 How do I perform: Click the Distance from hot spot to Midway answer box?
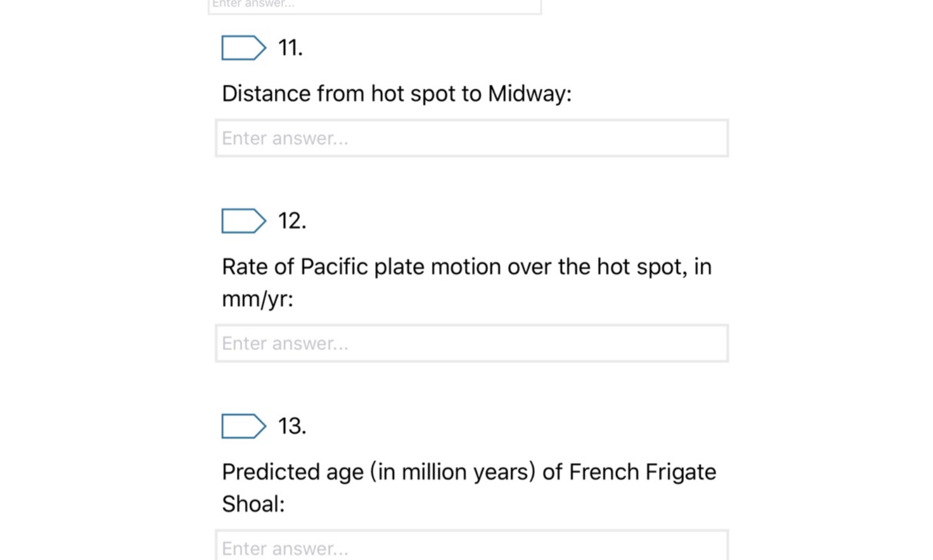tap(472, 138)
